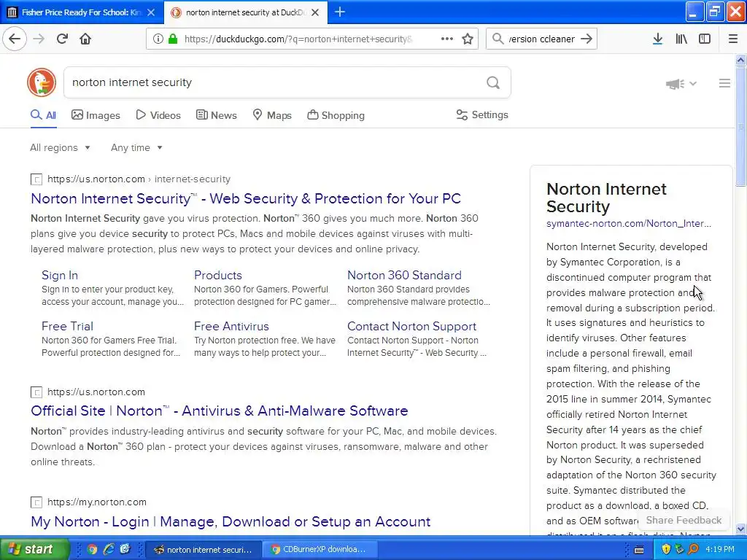
Task: Reload the current page
Action: [62, 39]
